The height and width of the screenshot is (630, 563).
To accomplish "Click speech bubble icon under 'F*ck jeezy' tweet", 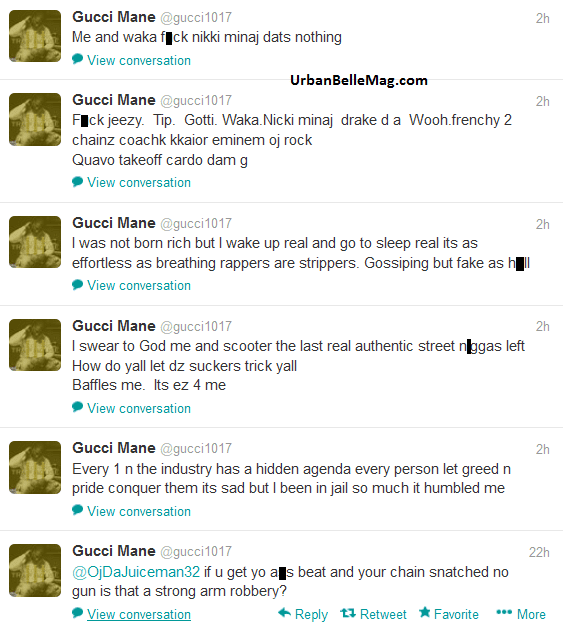I will [x=77, y=182].
